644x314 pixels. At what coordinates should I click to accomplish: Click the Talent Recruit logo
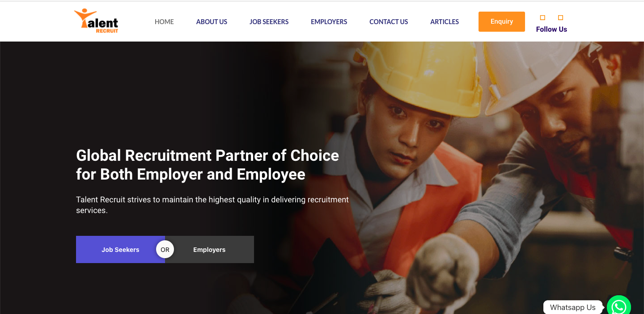coord(96,21)
